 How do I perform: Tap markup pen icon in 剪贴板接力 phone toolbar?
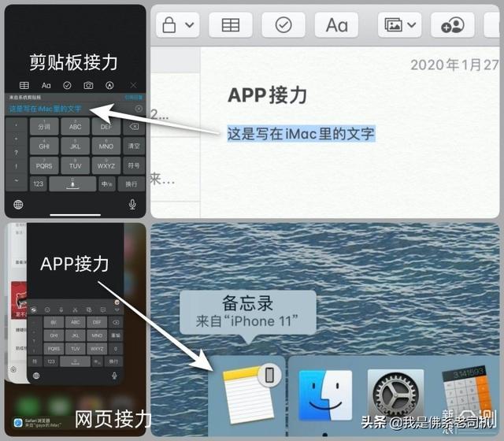(x=109, y=85)
